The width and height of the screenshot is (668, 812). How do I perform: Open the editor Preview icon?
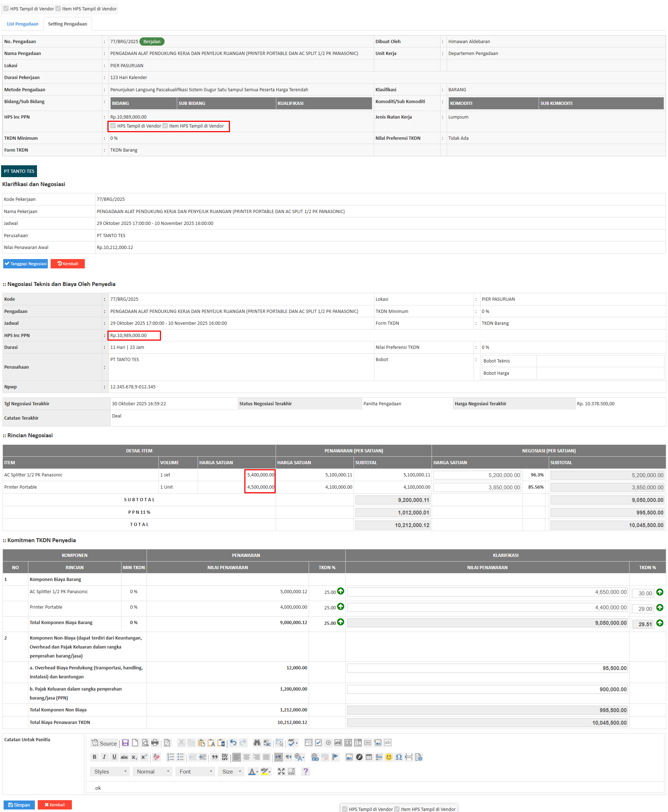tap(145, 743)
